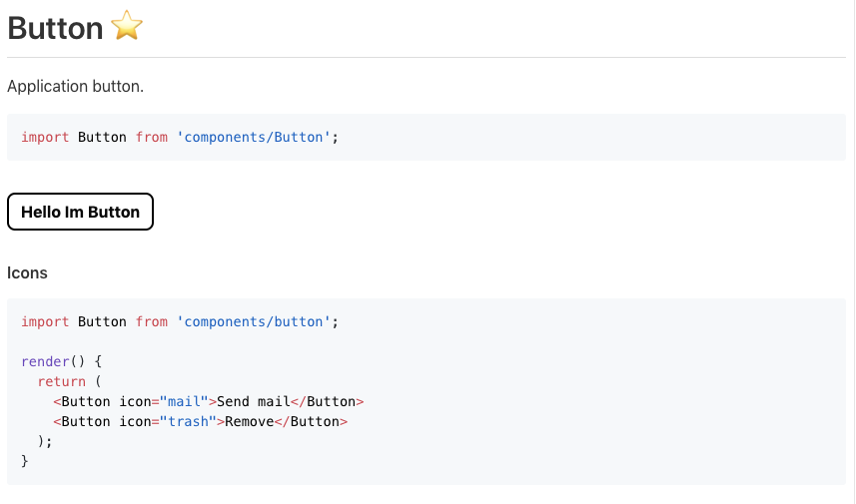Image resolution: width=856 pixels, height=504 pixels.
Task: Click the import keyword in Icons snippet
Action: pyautogui.click(x=45, y=321)
